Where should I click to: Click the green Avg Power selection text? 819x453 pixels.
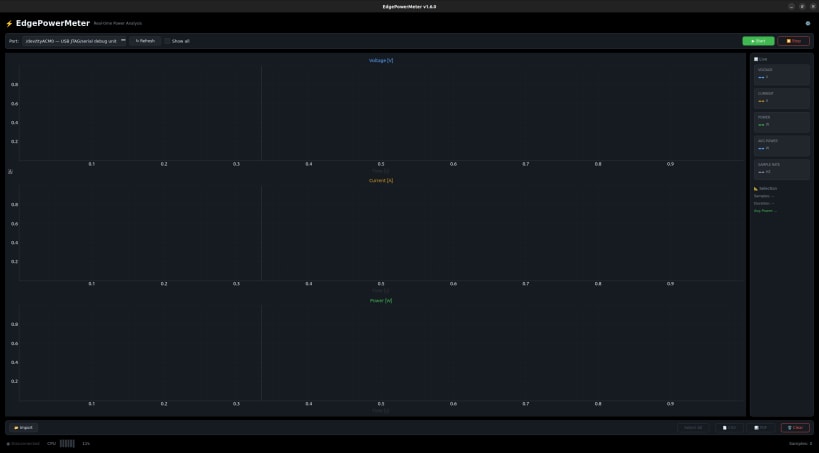click(x=765, y=211)
